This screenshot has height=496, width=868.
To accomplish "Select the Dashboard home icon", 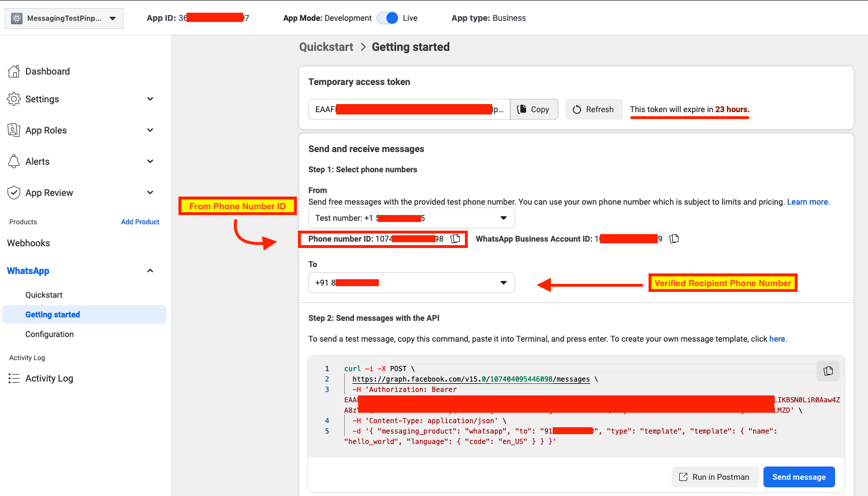I will [x=14, y=71].
